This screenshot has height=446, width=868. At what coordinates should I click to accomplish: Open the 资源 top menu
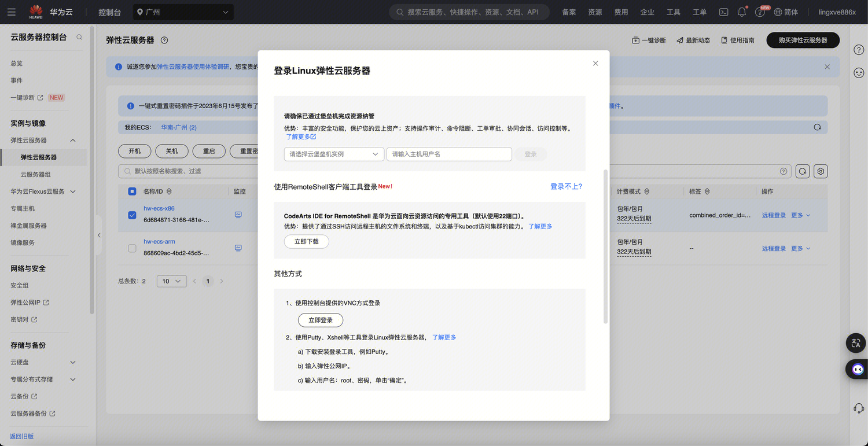(595, 12)
